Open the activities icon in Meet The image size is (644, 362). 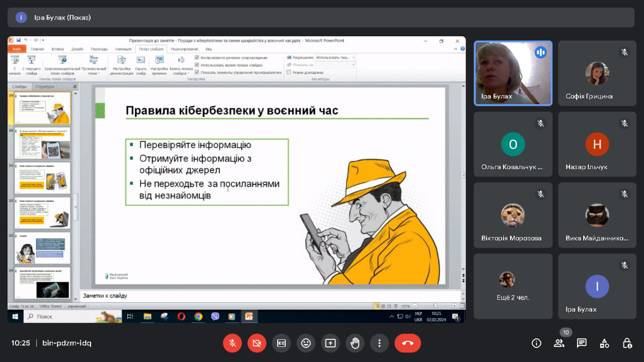coord(604,343)
